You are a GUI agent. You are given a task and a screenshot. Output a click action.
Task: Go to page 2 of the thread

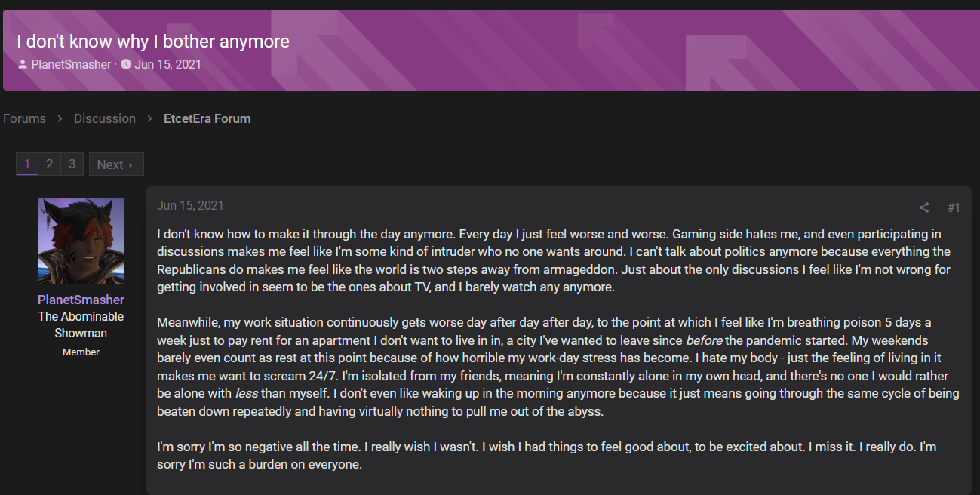pyautogui.click(x=49, y=164)
